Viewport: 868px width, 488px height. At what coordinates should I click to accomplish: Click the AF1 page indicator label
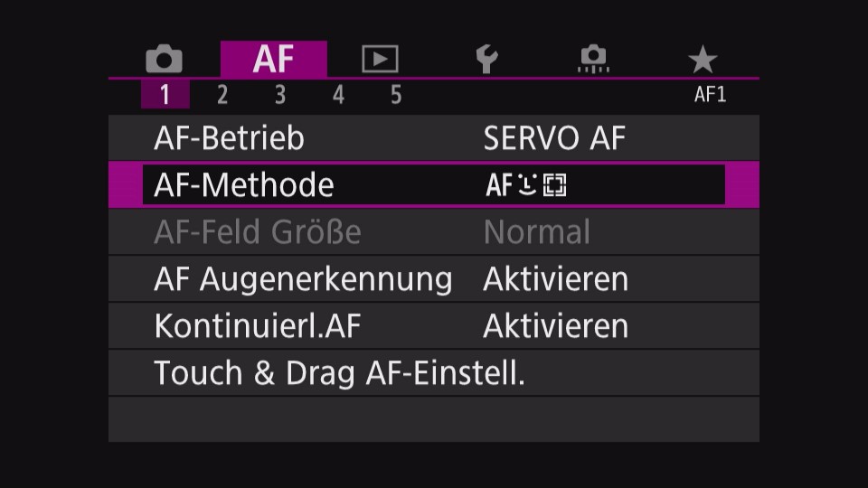coord(711,95)
